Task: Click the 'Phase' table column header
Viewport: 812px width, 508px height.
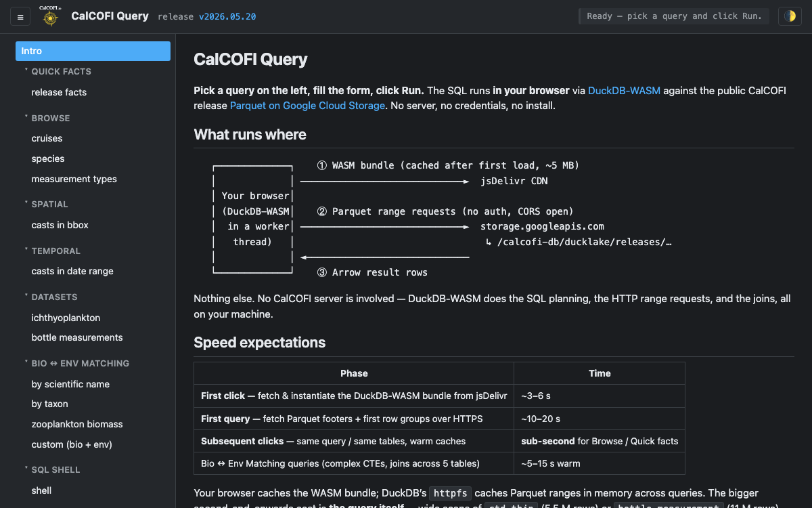Action: point(354,373)
